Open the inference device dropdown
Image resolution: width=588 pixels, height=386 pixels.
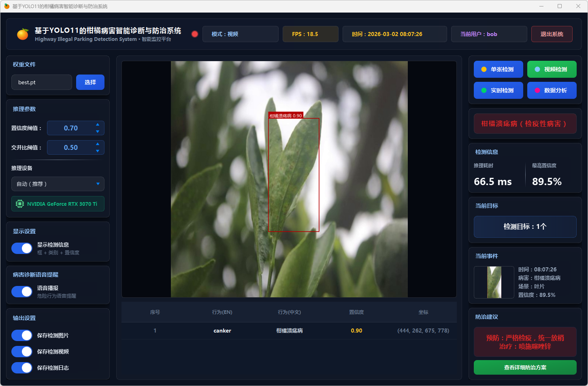click(58, 184)
